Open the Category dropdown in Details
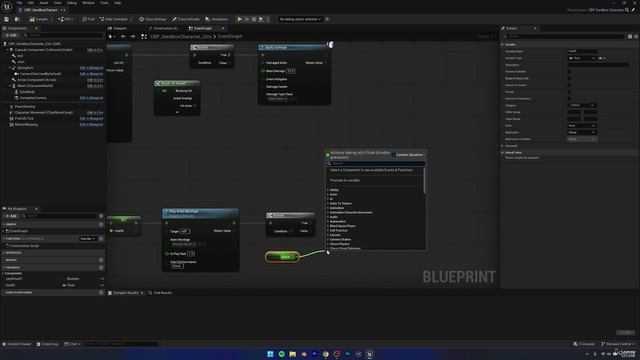The width and height of the screenshot is (640, 360). pos(582,105)
